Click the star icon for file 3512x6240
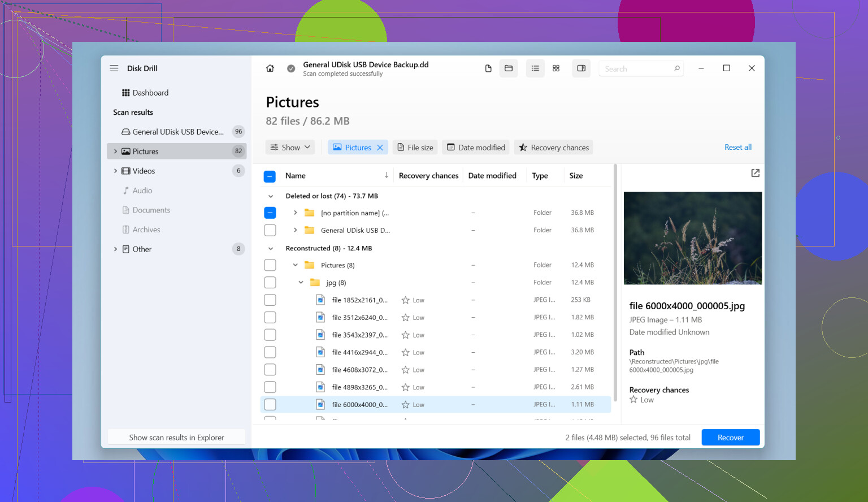 point(405,318)
